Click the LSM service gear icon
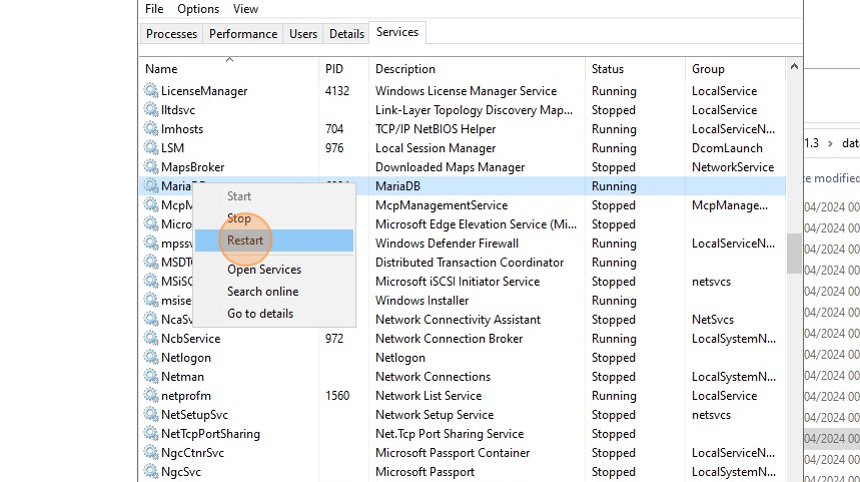860x482 pixels. (x=151, y=148)
